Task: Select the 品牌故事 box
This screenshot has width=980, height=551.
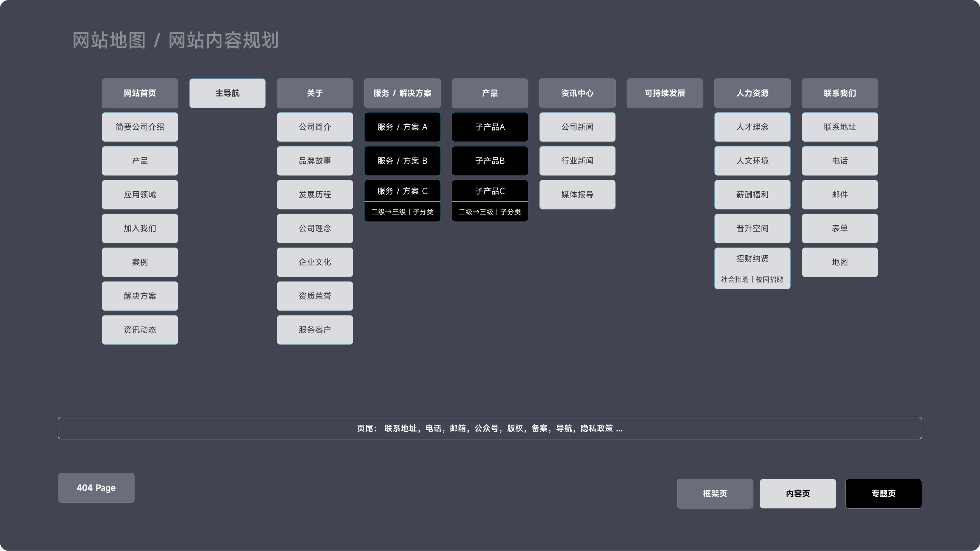Action: pyautogui.click(x=315, y=161)
